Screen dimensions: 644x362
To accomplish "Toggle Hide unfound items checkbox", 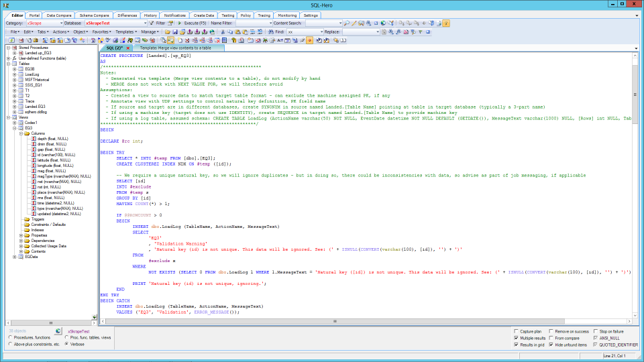I will 551,345.
